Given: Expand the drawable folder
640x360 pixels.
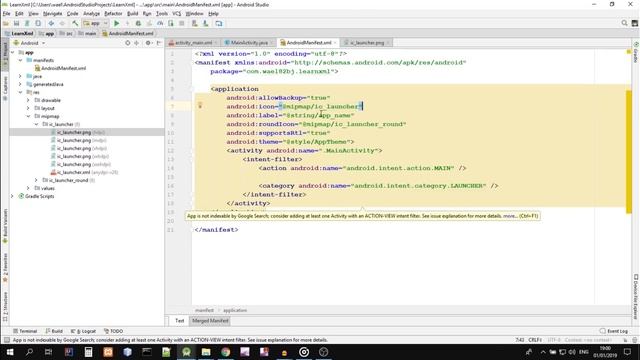Looking at the screenshot, I should click(28, 100).
